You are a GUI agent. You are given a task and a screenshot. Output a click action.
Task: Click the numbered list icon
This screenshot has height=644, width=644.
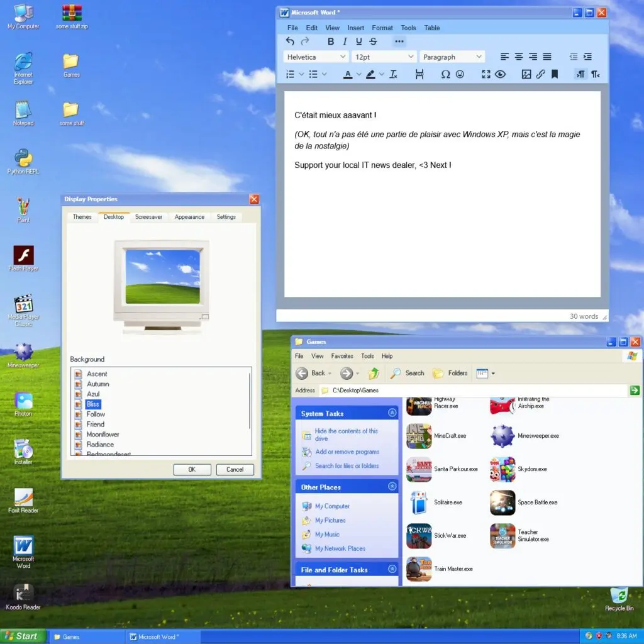[291, 74]
